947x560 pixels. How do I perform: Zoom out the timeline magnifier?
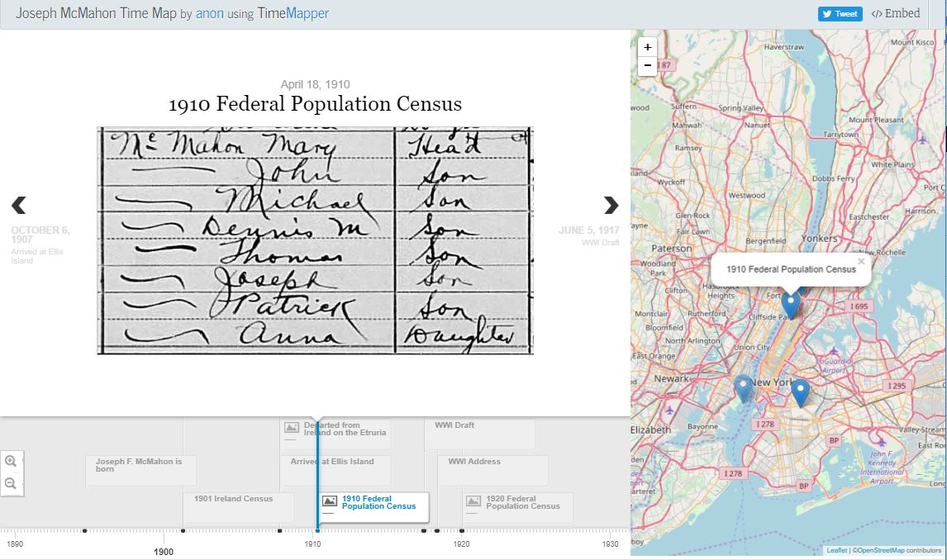pos(11,483)
